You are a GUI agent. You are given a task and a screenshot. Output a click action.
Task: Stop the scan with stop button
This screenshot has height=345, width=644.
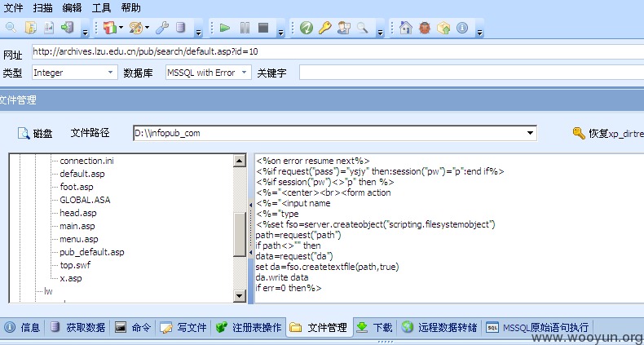click(x=263, y=28)
